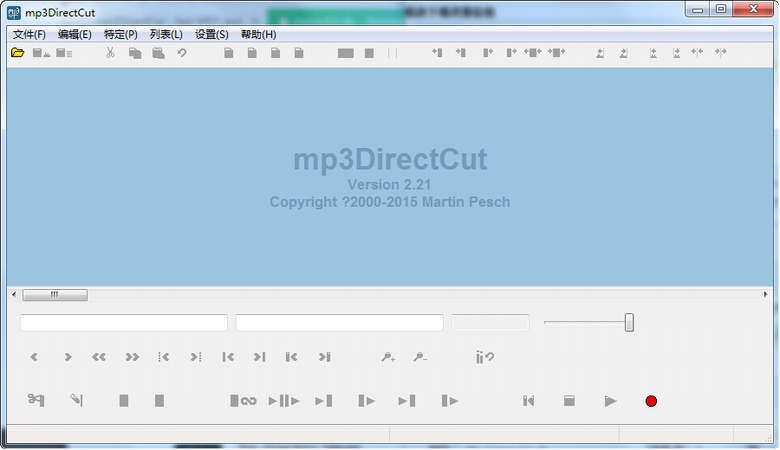Start recording with the red record button

tap(651, 401)
